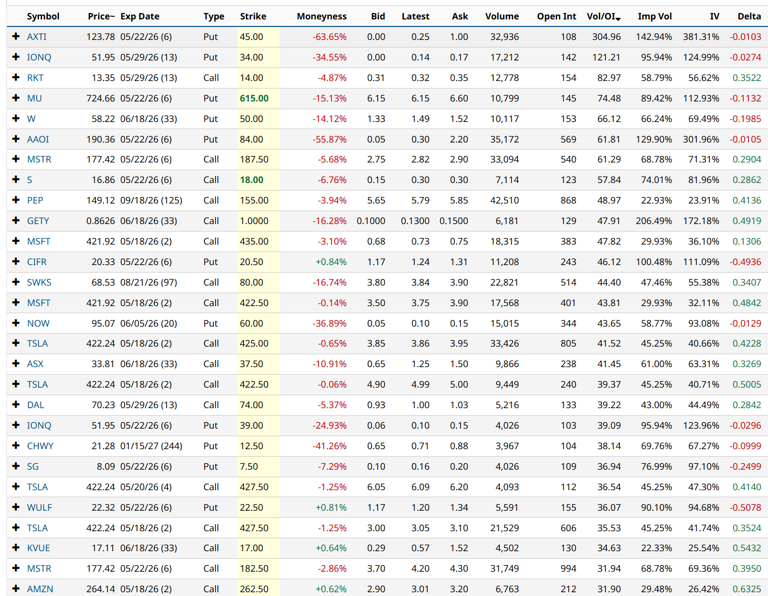Screen dimensions: 768x596
Task: Click the 381.31% IV value
Action: [x=701, y=37]
